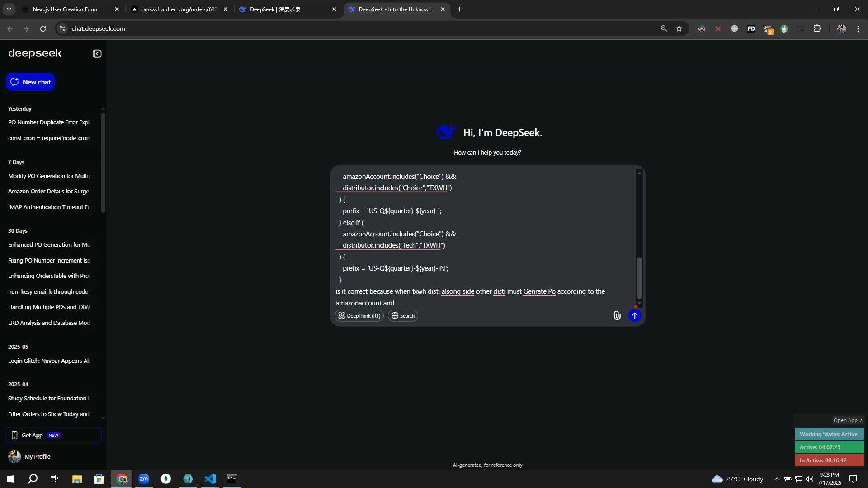Open Microsoft Store from taskbar
The image size is (868, 488).
coord(99,479)
